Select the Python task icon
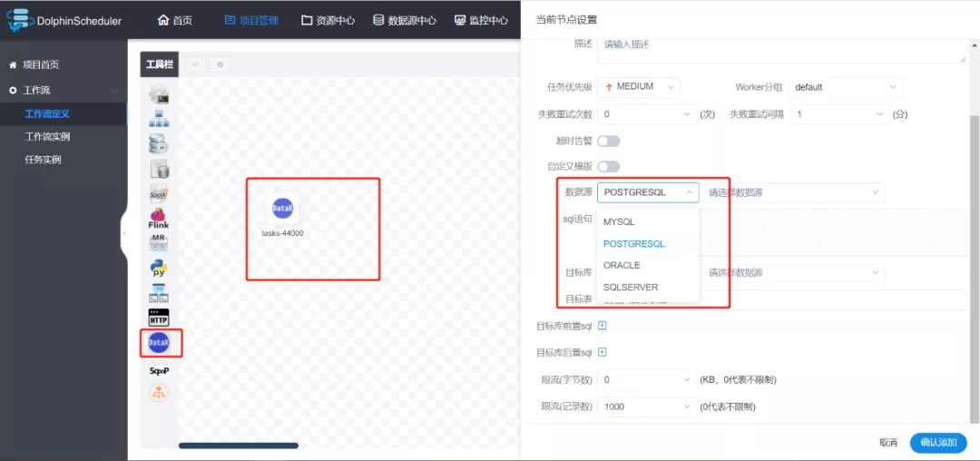The width and height of the screenshot is (980, 461). coord(159,268)
